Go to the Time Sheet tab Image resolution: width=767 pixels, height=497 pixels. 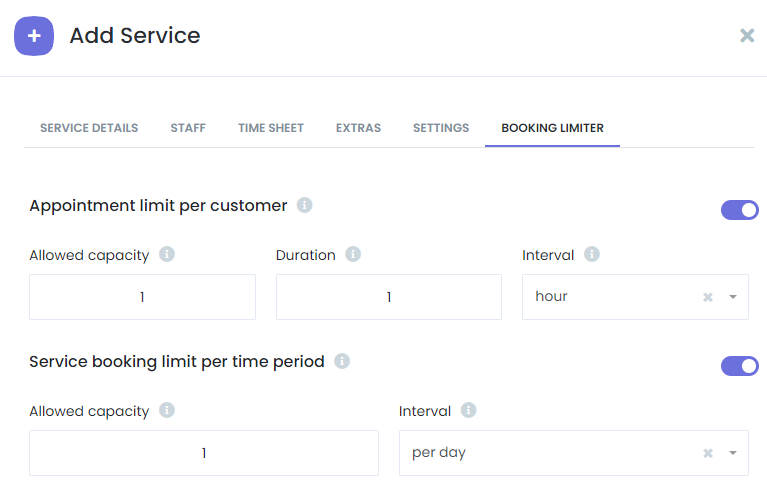tap(271, 128)
